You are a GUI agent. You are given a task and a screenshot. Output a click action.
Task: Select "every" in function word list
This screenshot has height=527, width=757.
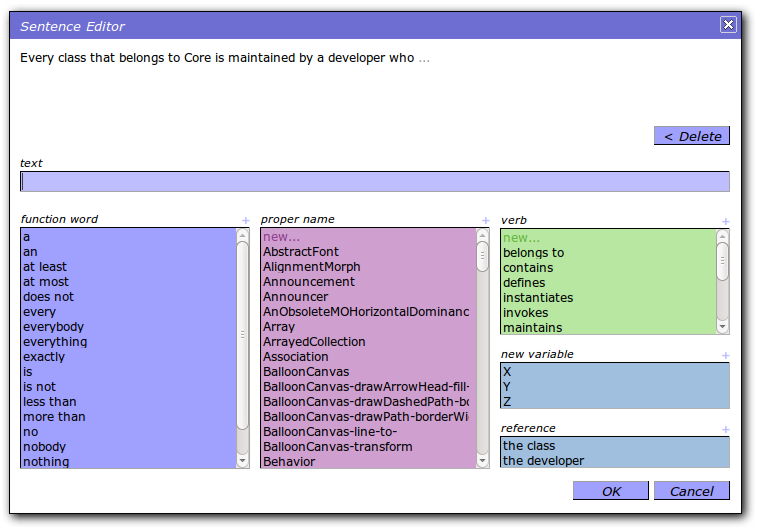42,312
